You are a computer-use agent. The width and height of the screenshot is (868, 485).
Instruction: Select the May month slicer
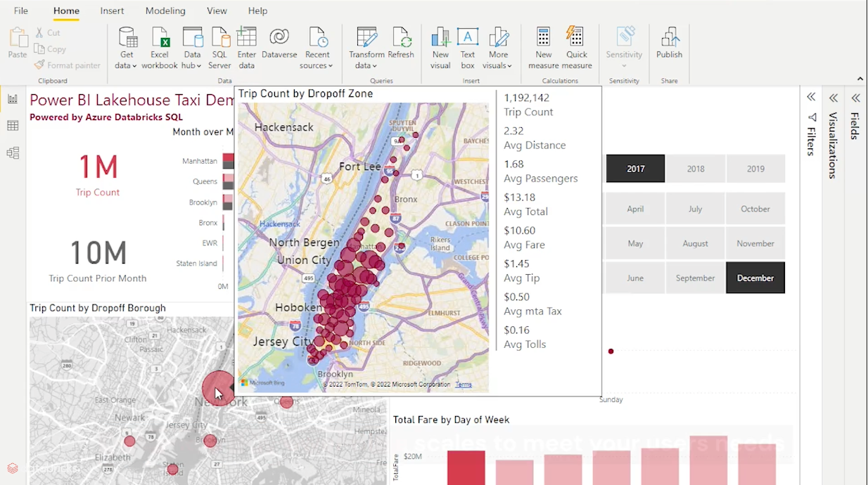pyautogui.click(x=635, y=243)
